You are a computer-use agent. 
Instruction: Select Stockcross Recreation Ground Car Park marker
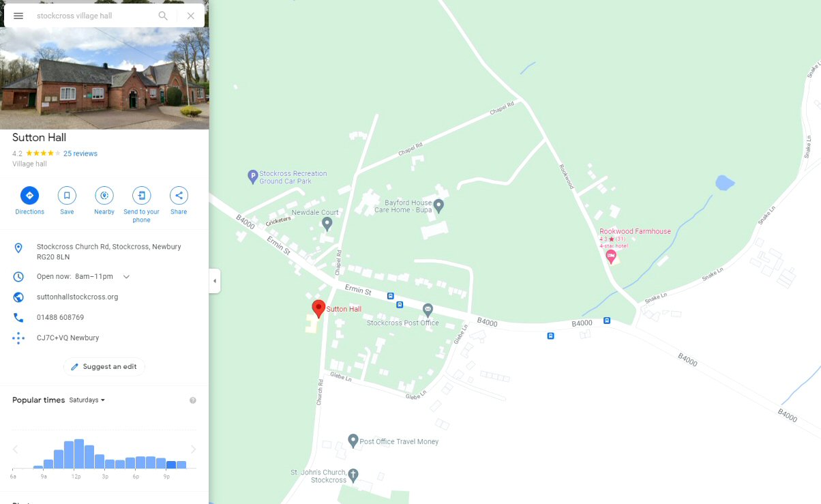pos(252,177)
